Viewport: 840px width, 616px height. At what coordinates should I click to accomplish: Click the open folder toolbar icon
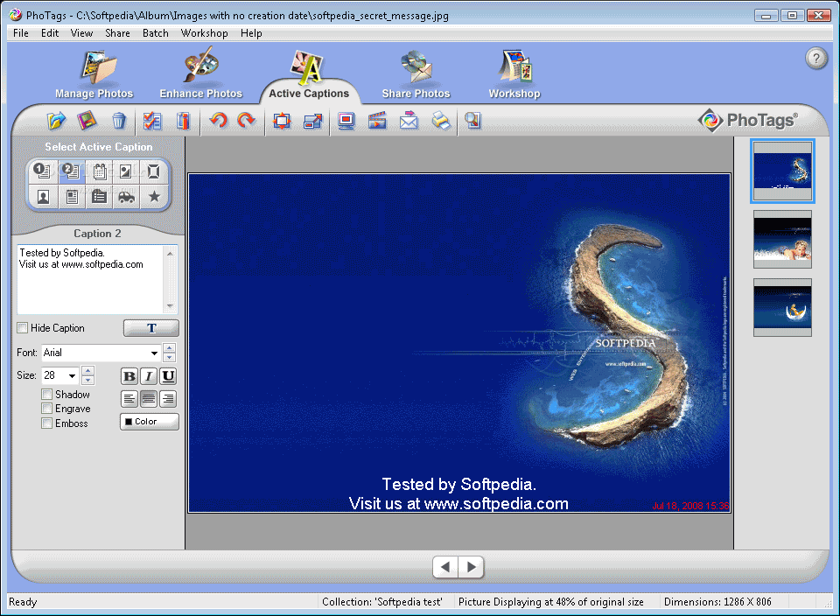56,121
